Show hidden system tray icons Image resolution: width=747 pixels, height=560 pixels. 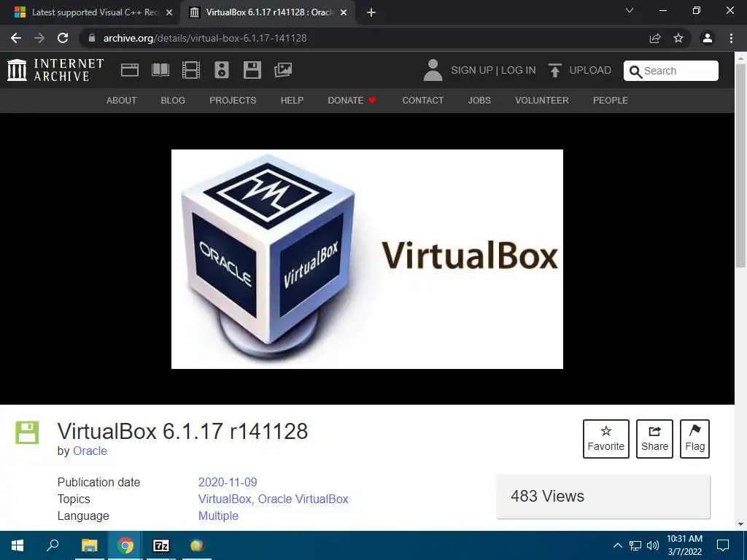[617, 545]
